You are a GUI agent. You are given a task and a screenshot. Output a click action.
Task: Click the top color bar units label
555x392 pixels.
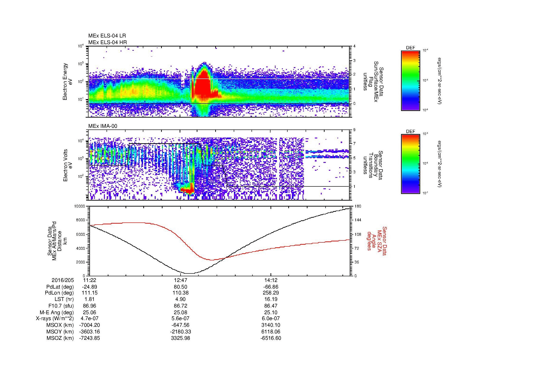pos(439,81)
